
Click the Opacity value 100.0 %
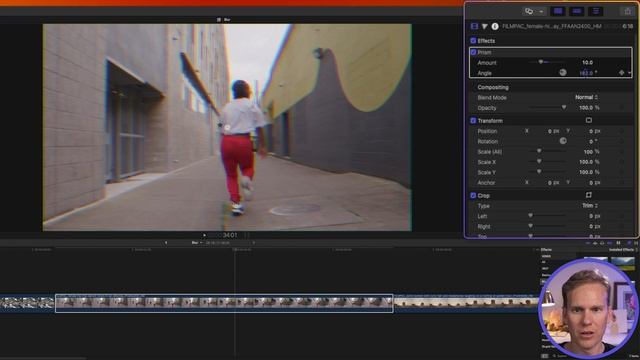[589, 108]
